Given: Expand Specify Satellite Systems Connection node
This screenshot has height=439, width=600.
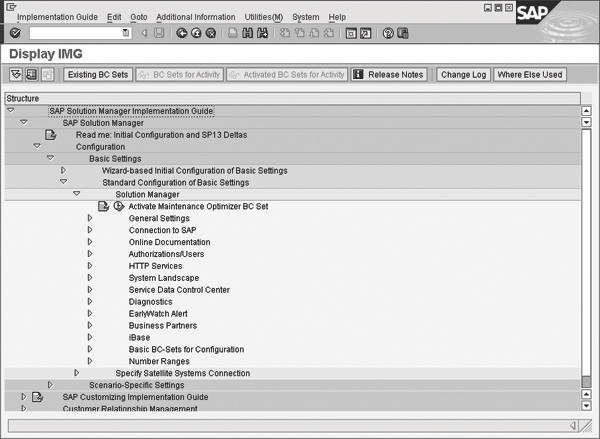Looking at the screenshot, I should coord(77,373).
